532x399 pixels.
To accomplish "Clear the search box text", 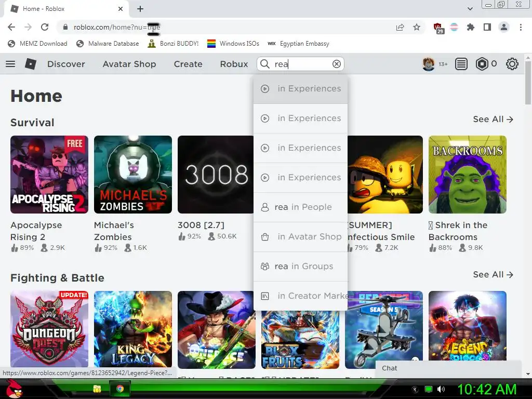I will point(337,64).
